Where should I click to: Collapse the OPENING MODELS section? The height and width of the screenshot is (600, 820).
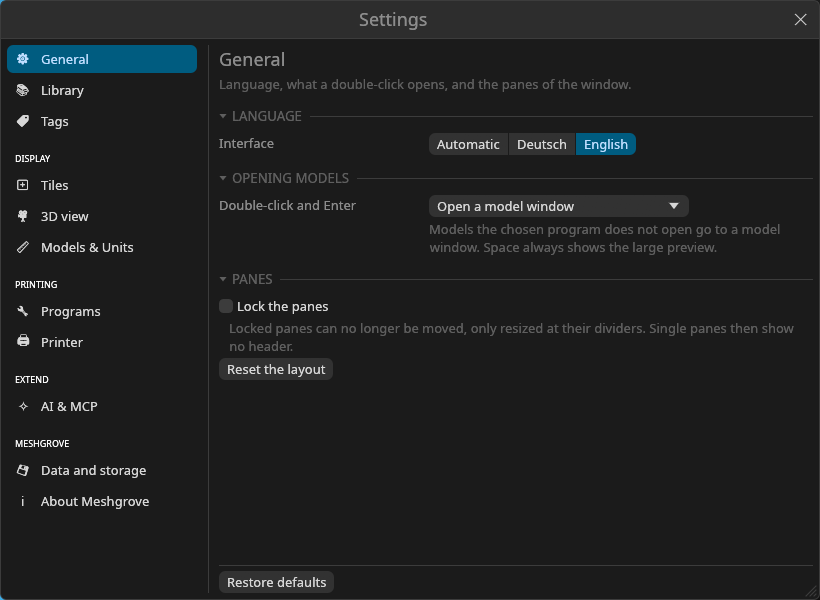point(223,178)
